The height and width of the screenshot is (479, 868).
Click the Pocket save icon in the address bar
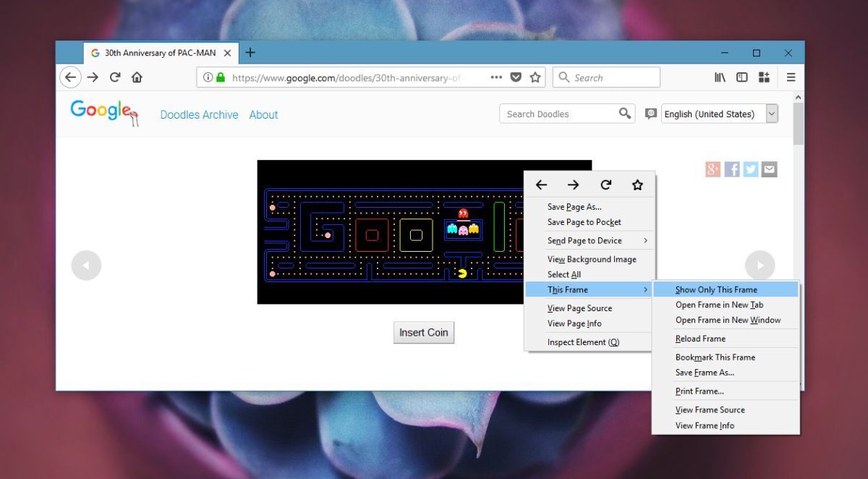coord(516,77)
